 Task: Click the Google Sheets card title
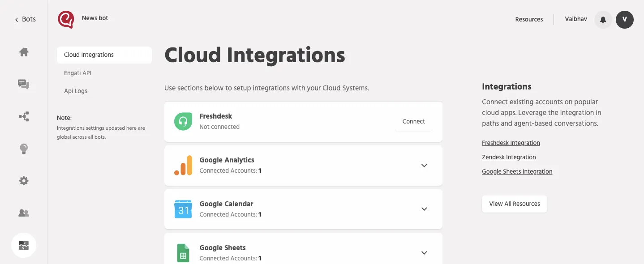223,247
